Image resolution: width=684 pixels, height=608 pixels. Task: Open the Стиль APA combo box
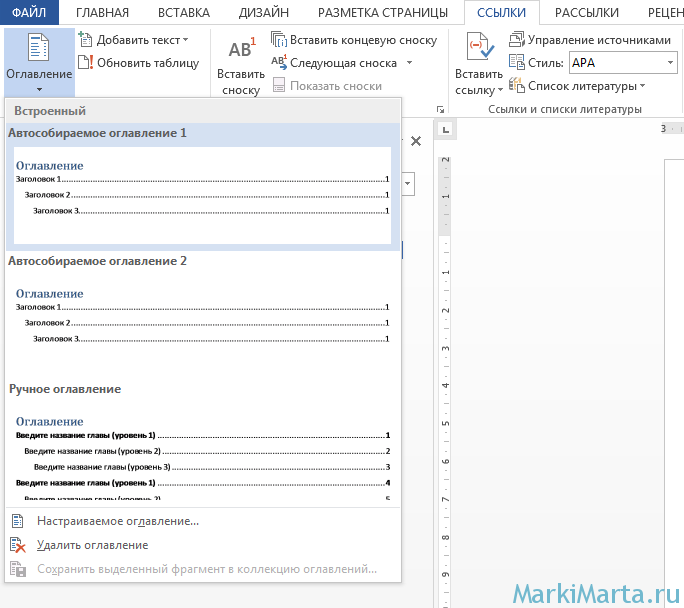[623, 63]
